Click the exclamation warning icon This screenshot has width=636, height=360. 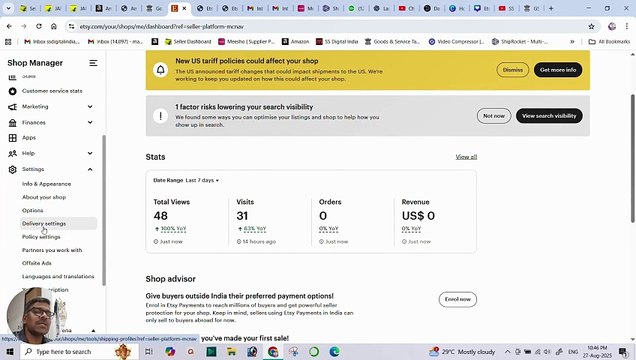coord(161,116)
